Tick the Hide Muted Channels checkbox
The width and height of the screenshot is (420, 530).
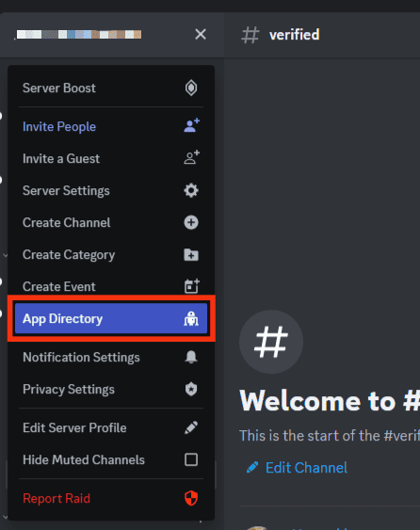(x=191, y=459)
